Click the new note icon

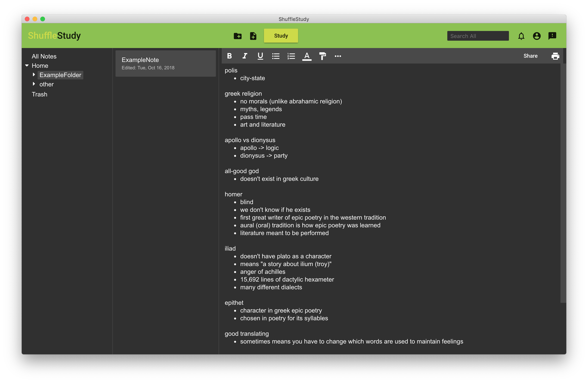(x=253, y=36)
